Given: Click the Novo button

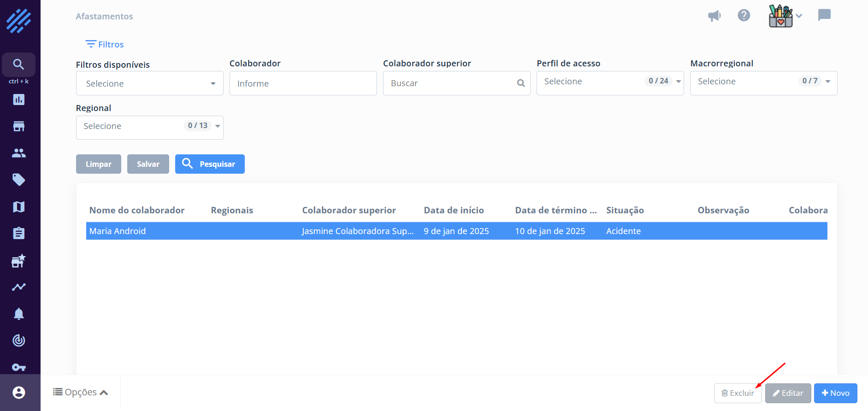Looking at the screenshot, I should click(836, 393).
